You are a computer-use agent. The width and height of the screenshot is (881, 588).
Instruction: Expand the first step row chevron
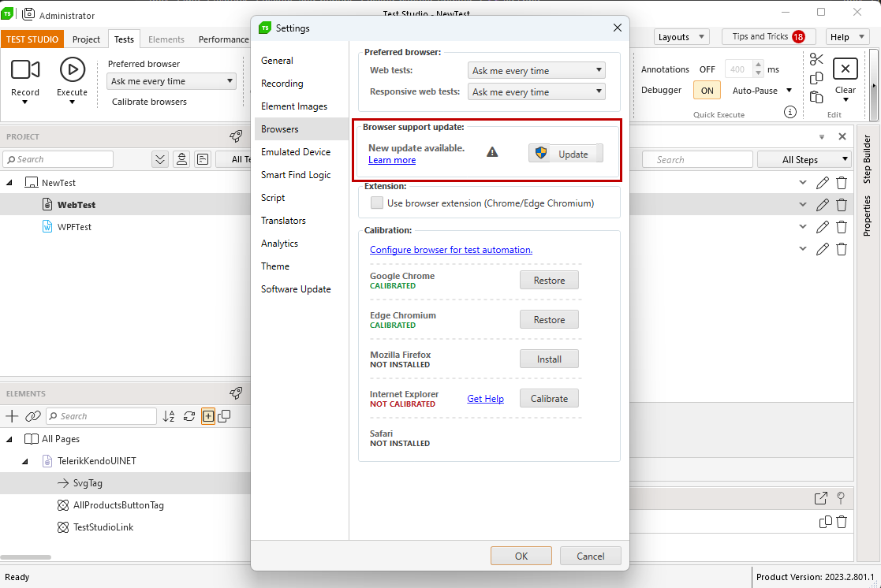point(803,183)
